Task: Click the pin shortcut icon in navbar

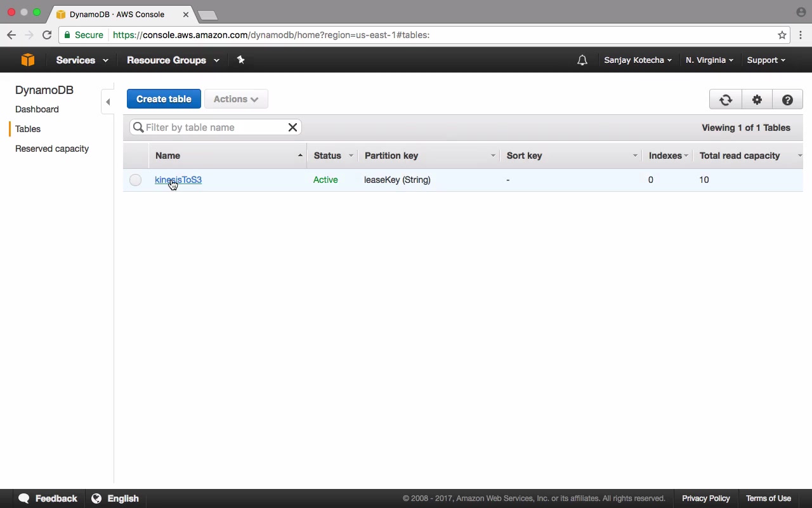Action: (x=240, y=60)
